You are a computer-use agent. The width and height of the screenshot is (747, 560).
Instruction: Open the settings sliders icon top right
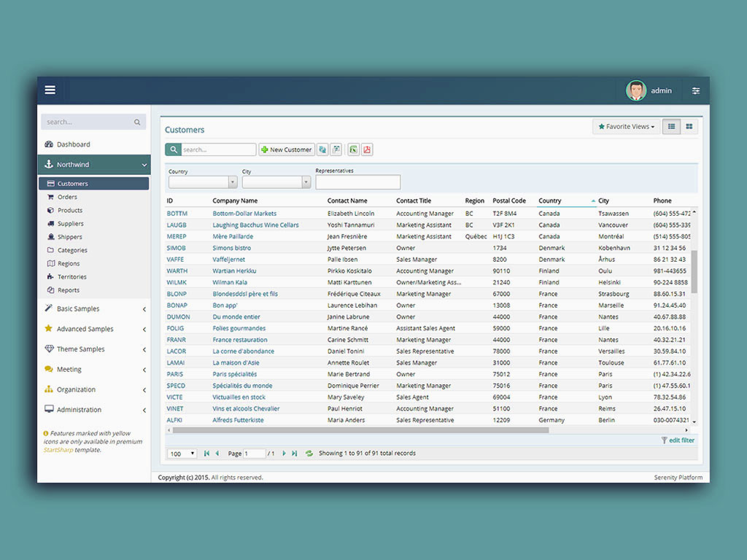696,90
